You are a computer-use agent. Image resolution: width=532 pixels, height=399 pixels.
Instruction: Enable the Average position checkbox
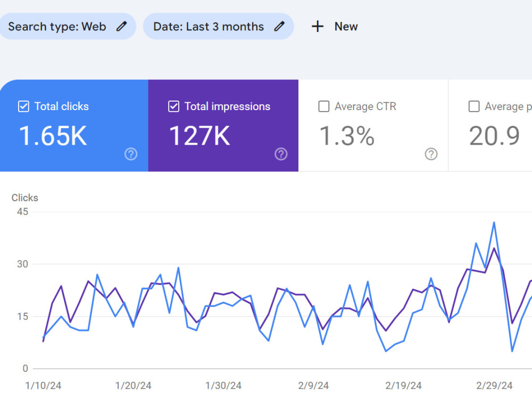tap(474, 106)
